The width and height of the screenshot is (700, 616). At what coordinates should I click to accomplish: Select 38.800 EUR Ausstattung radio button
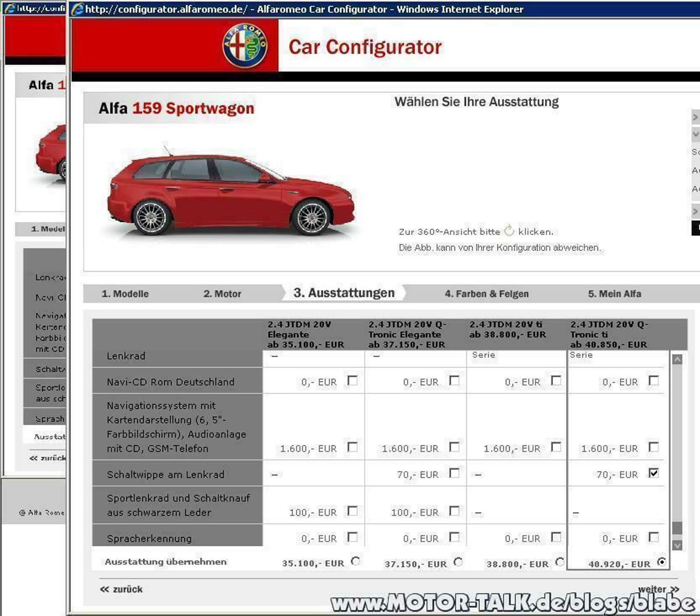click(560, 562)
